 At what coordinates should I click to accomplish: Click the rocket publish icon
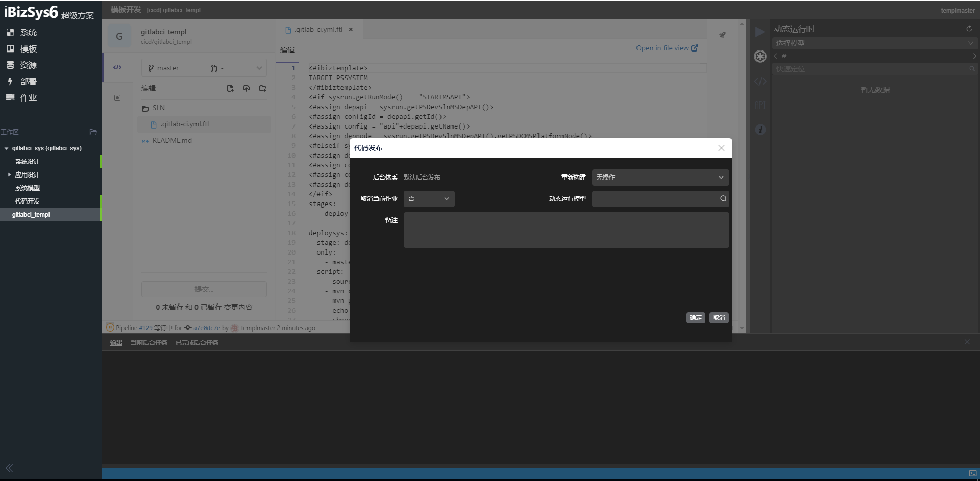pos(722,35)
